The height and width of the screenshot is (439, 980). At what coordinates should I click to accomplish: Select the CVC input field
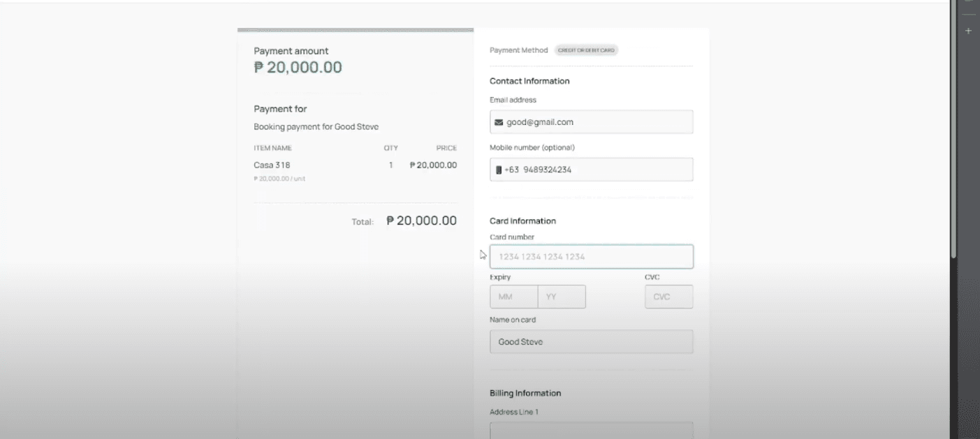[668, 297]
